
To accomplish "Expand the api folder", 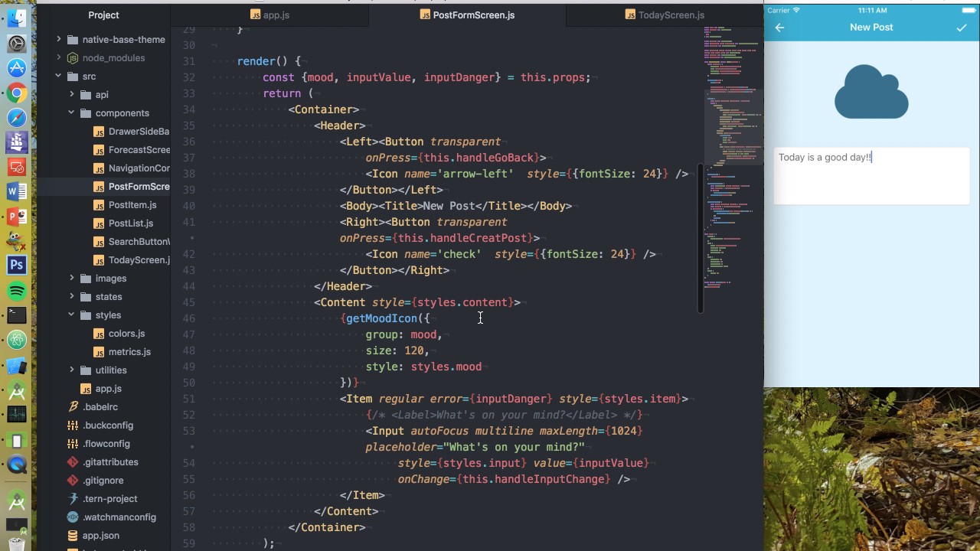I will tap(71, 95).
